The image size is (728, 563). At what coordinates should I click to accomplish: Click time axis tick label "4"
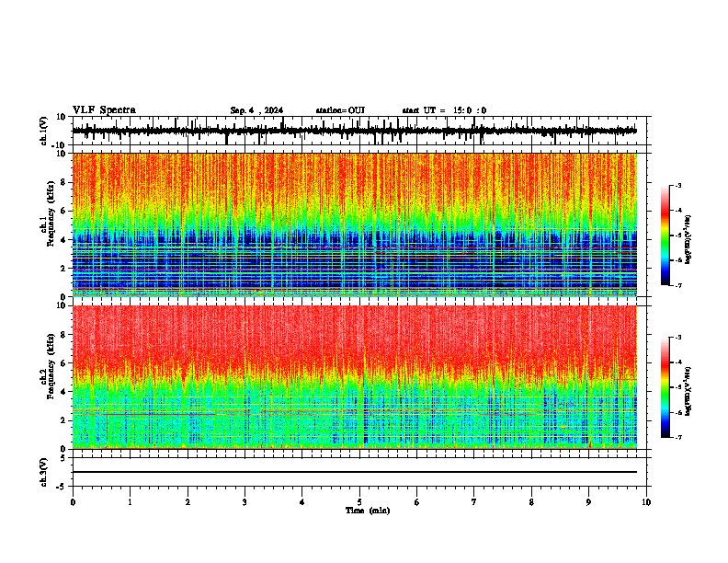click(x=302, y=502)
